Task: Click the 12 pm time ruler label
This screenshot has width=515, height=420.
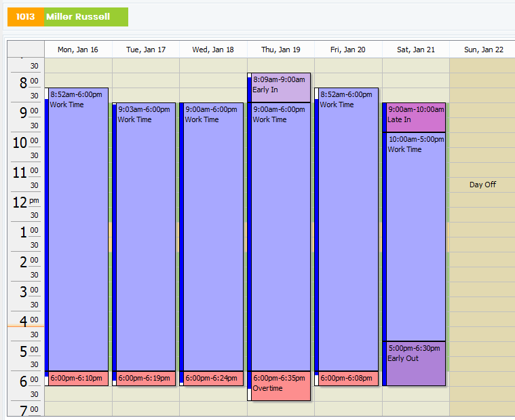Action: [26, 202]
